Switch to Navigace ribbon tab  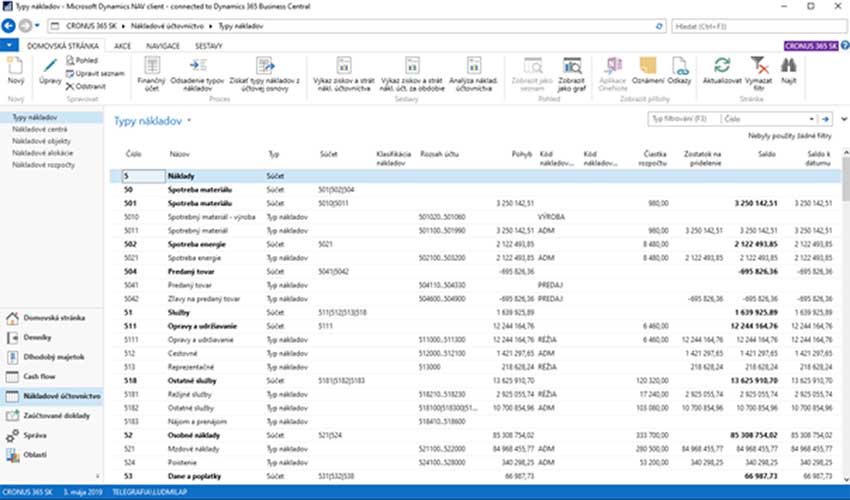pos(163,46)
